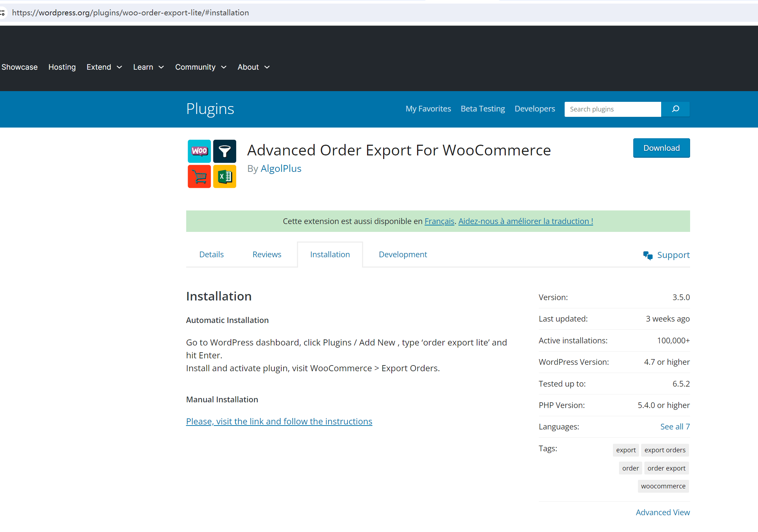Viewport: 758px width, 532px height.
Task: Select the export tag
Action: 626,450
